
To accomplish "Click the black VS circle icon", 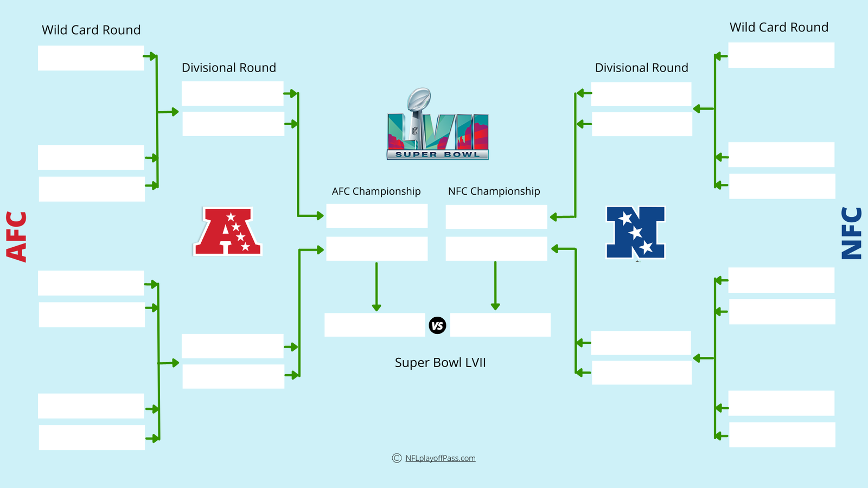I will (437, 325).
